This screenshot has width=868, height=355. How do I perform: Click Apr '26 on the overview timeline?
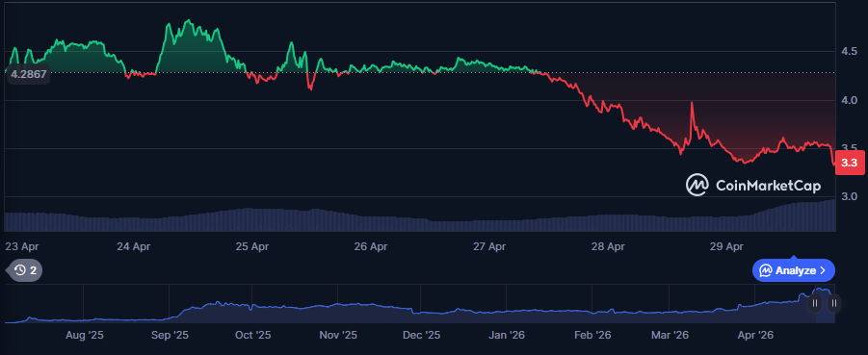755,335
